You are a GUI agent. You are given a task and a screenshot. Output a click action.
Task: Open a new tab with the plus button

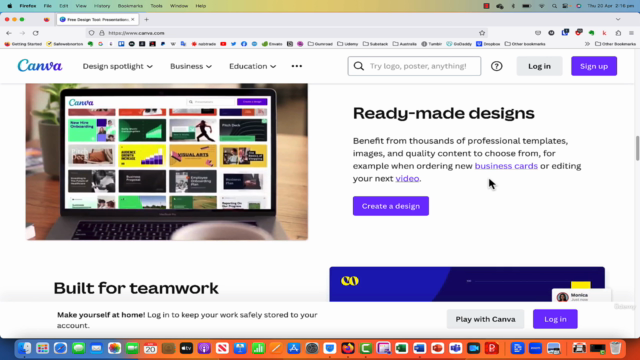(x=147, y=19)
